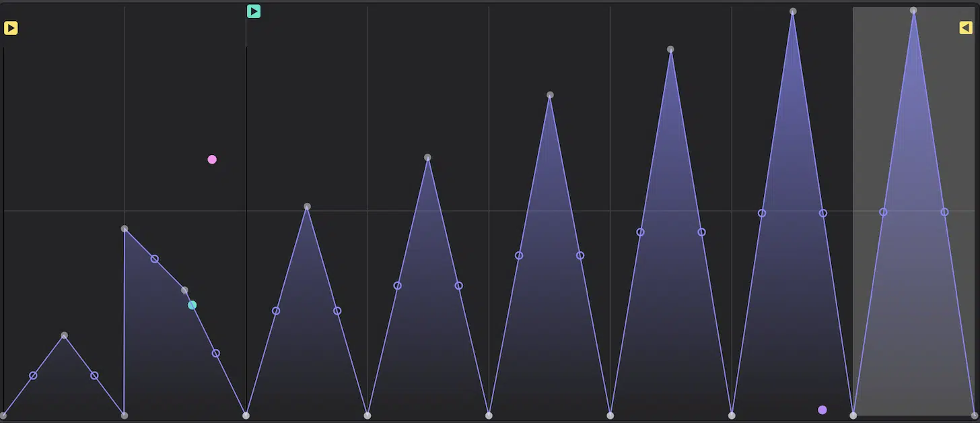Select peak node inside the highlighted region

coord(913,11)
